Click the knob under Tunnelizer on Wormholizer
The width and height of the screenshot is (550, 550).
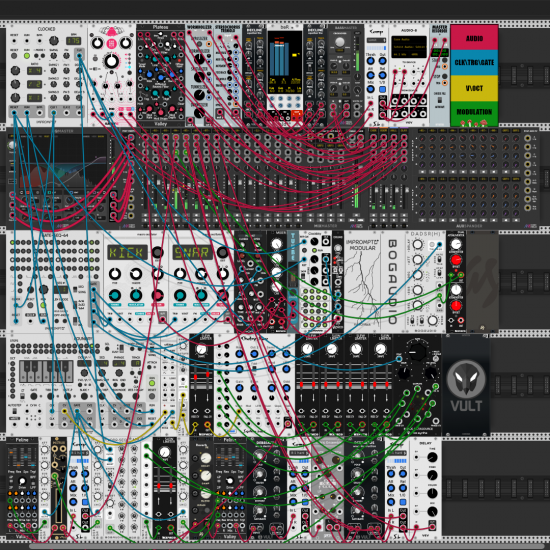199,95
